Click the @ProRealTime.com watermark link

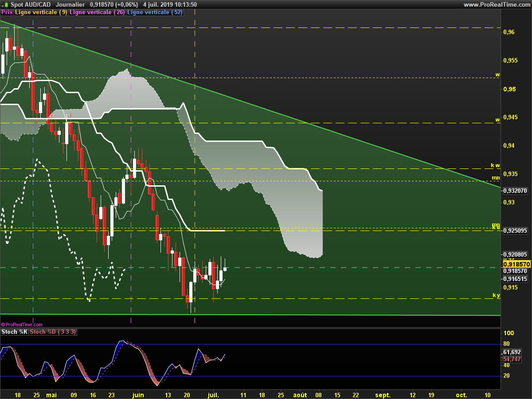22,325
